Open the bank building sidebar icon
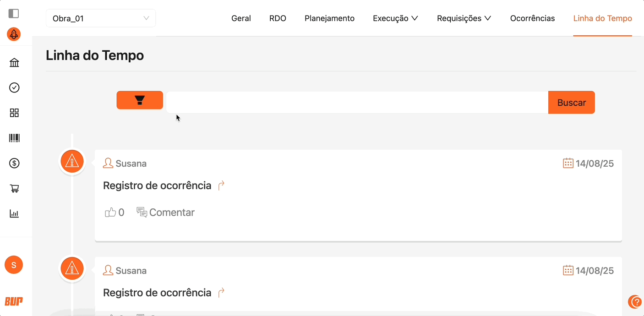644x316 pixels. click(x=14, y=63)
